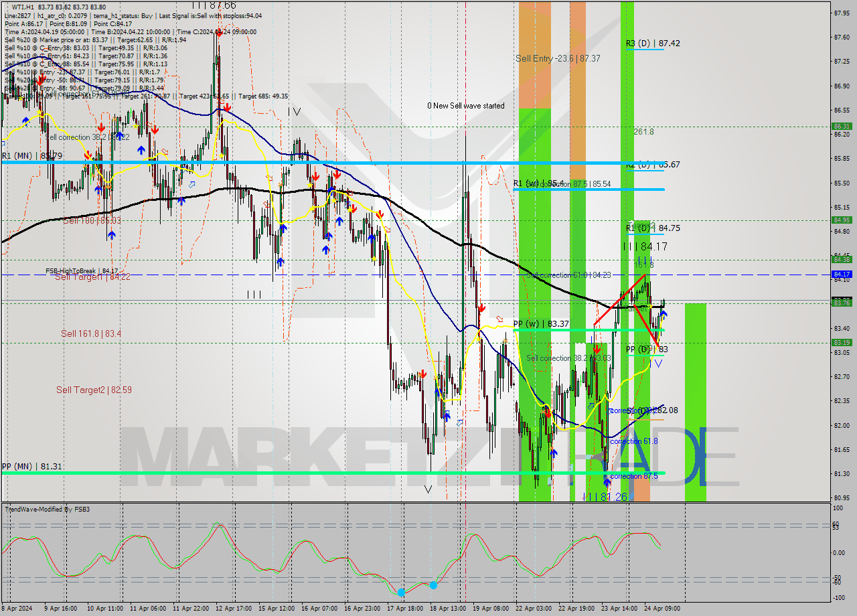Click the 'I V' wave label near 15 Apr
The height and width of the screenshot is (616, 857).
[x=294, y=112]
